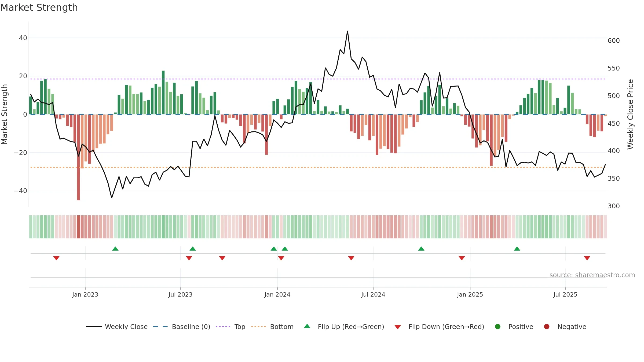Click the 'Jul 2023' x-axis label

click(x=180, y=294)
